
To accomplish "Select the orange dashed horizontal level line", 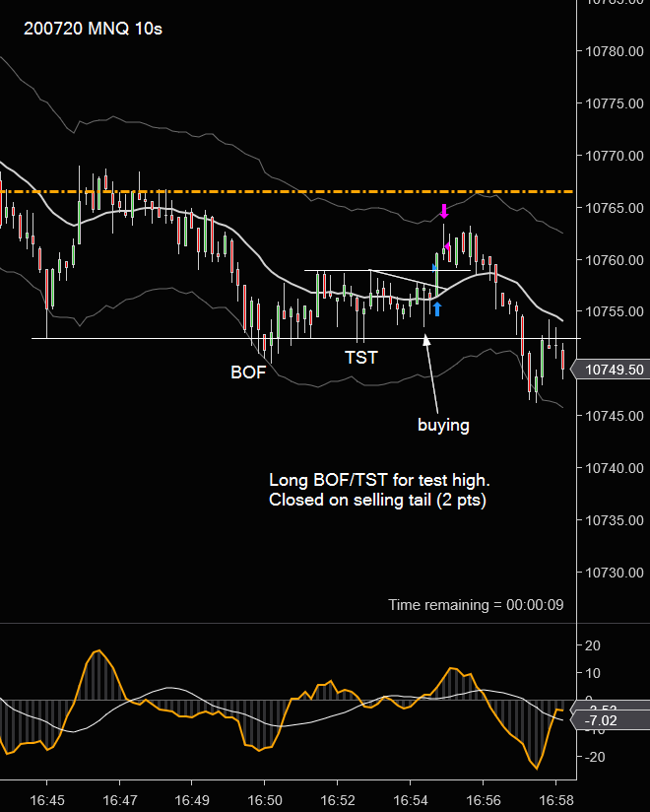I will pos(287,191).
